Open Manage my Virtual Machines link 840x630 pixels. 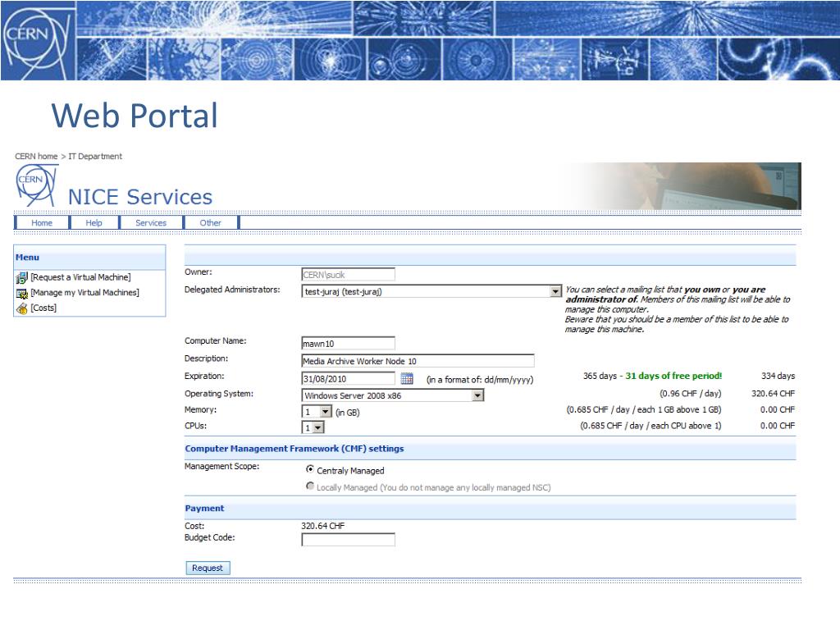[84, 293]
